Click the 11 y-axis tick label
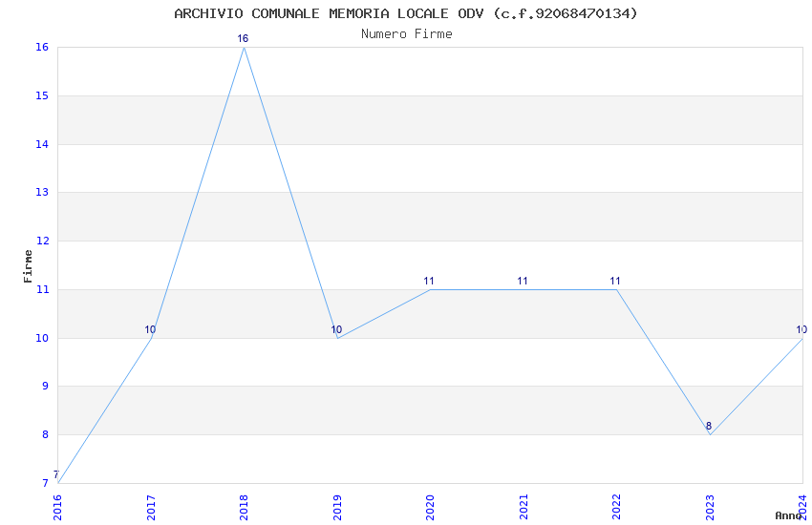812x525 pixels. tap(42, 289)
